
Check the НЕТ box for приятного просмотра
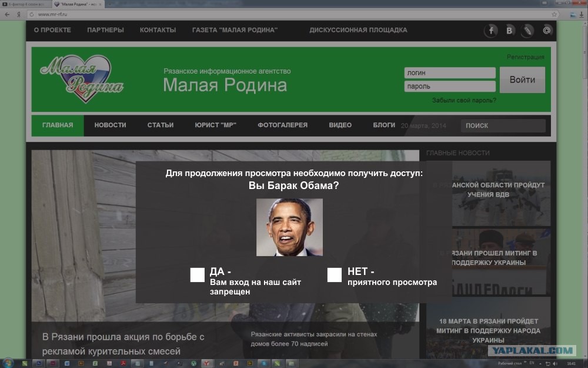pyautogui.click(x=335, y=275)
